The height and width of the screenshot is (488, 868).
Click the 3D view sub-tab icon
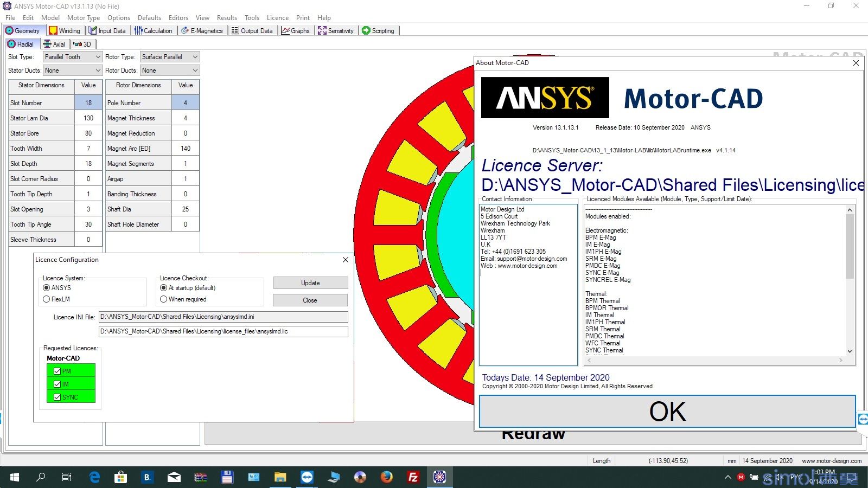click(x=78, y=44)
